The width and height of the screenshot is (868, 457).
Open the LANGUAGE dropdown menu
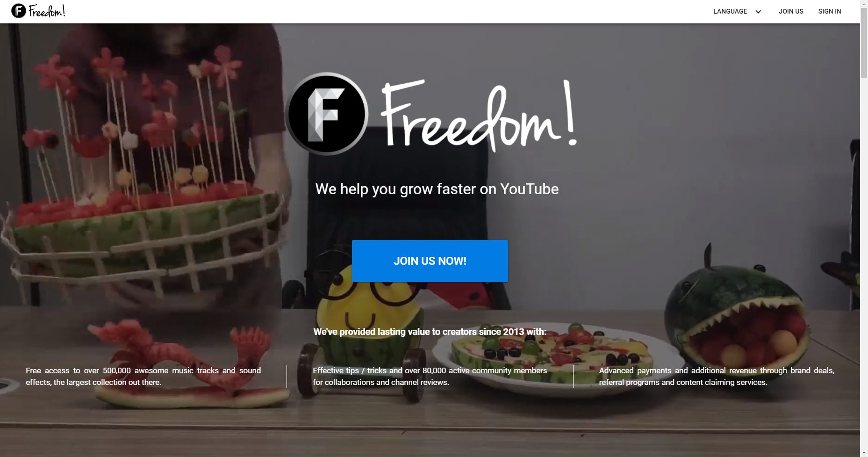click(x=737, y=11)
